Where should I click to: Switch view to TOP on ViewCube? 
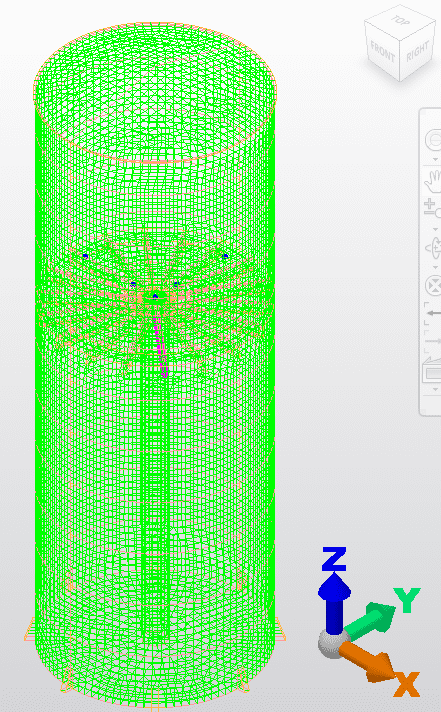(x=400, y=20)
